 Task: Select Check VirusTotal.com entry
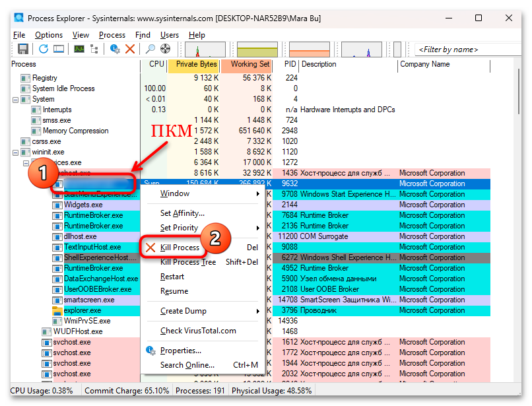click(202, 331)
